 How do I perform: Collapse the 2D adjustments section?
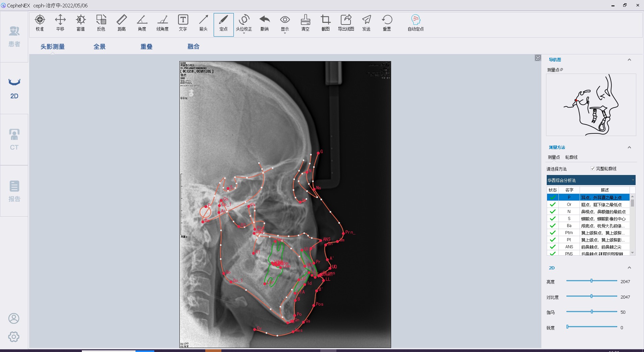pyautogui.click(x=629, y=268)
